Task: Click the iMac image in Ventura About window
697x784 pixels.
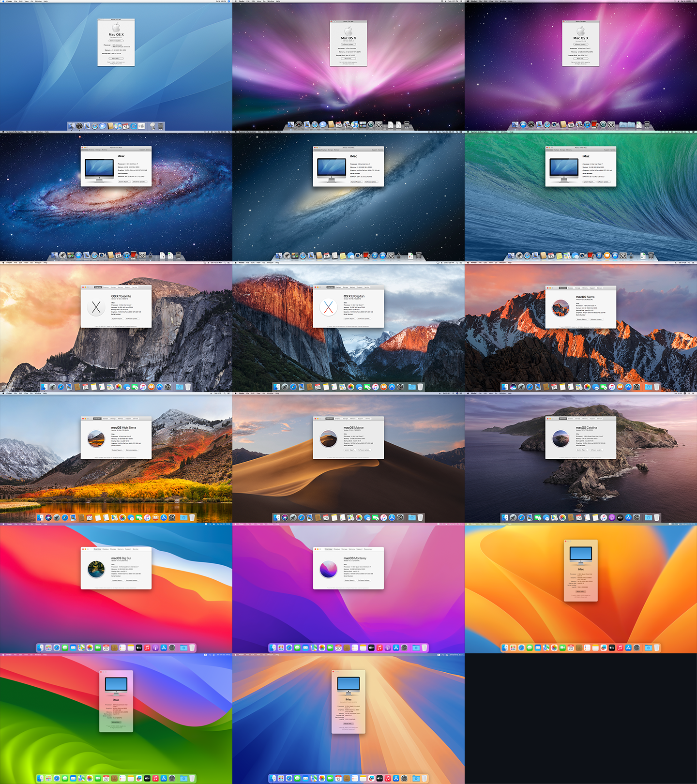Action: click(x=581, y=556)
